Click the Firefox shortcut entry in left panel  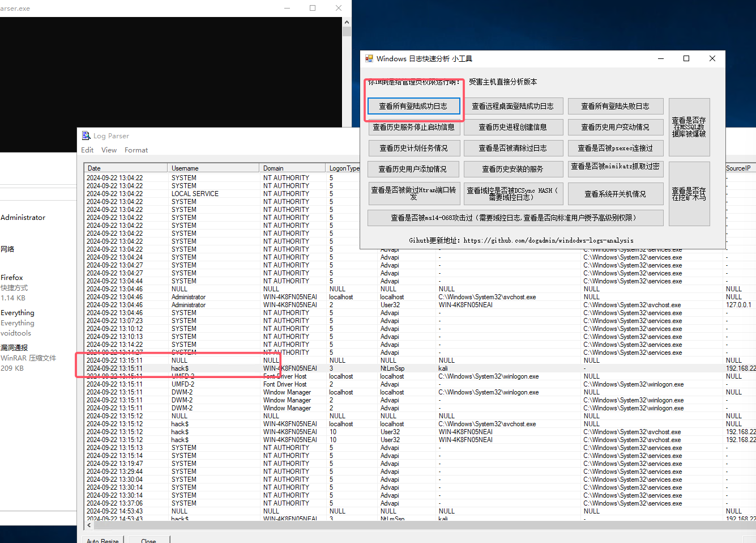(14, 287)
